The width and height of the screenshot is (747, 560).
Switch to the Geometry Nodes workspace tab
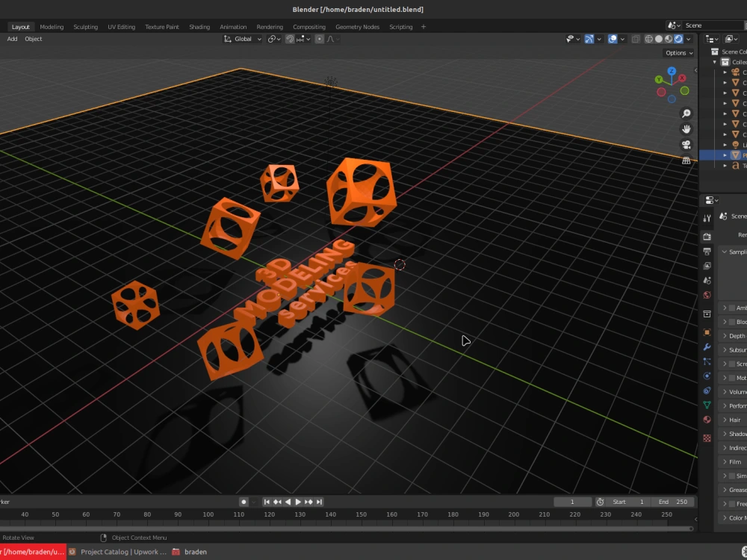(x=357, y=27)
